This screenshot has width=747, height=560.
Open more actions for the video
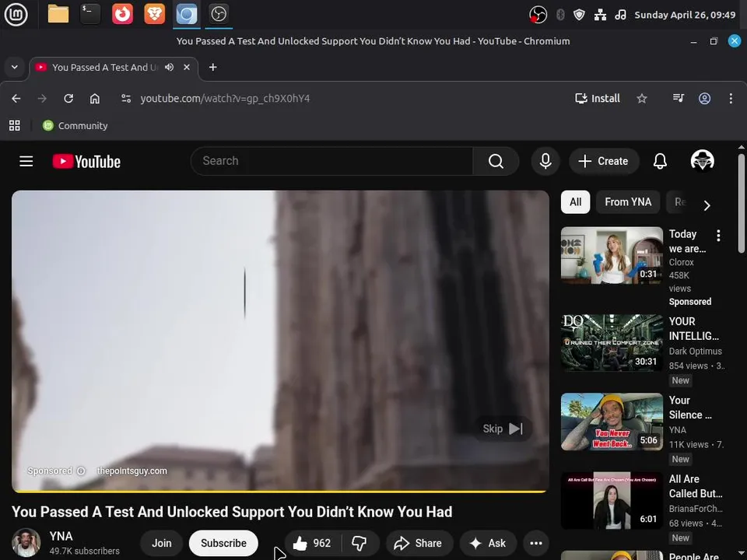(x=536, y=543)
